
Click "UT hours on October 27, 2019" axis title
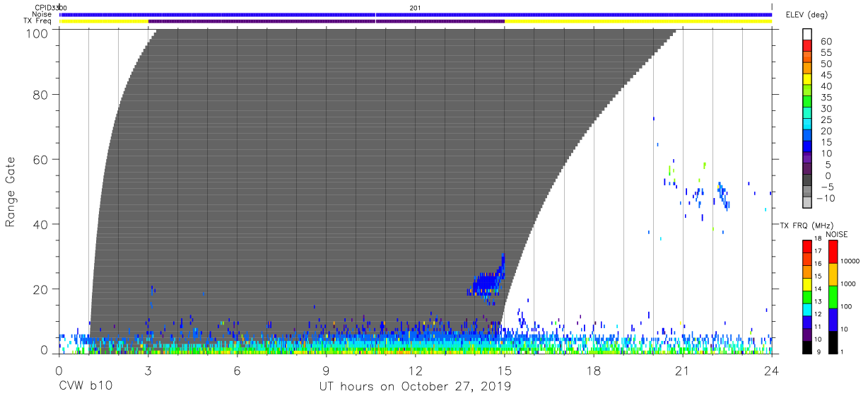pos(415,387)
